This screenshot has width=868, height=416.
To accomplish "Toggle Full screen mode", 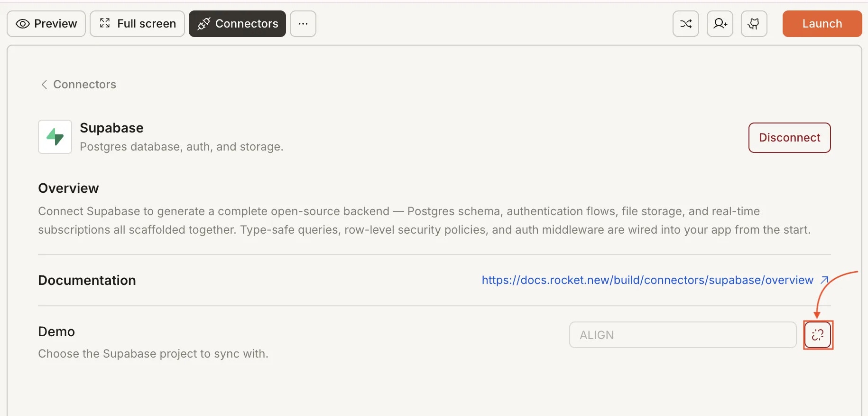I will point(137,24).
